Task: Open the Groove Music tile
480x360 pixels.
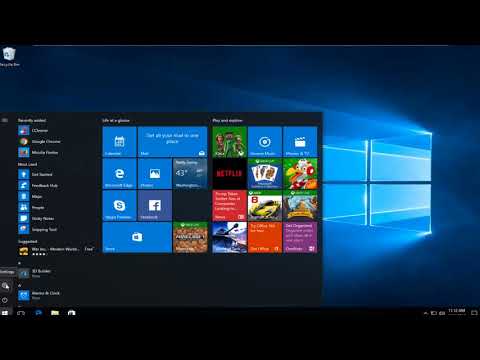Action: click(265, 142)
